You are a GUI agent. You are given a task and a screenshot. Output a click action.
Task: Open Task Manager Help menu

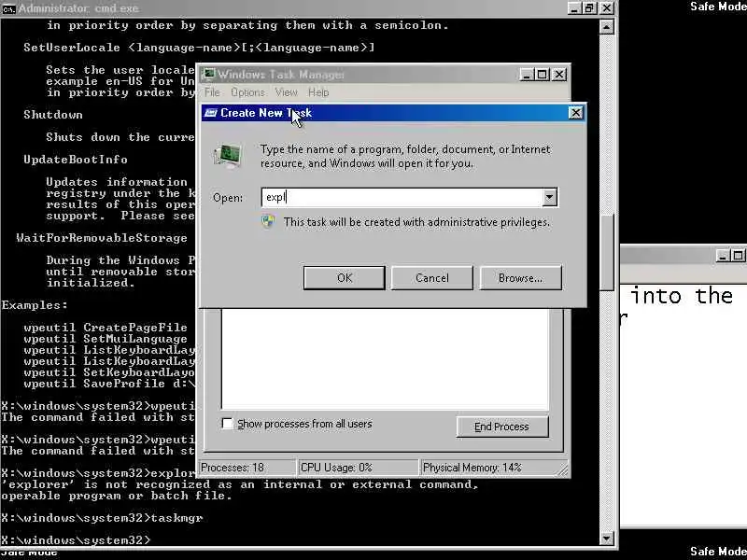pos(318,92)
